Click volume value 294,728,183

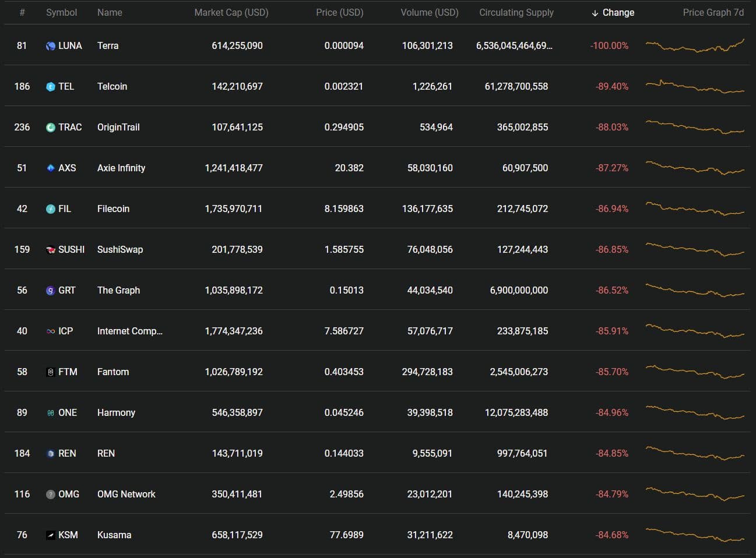[x=427, y=372]
